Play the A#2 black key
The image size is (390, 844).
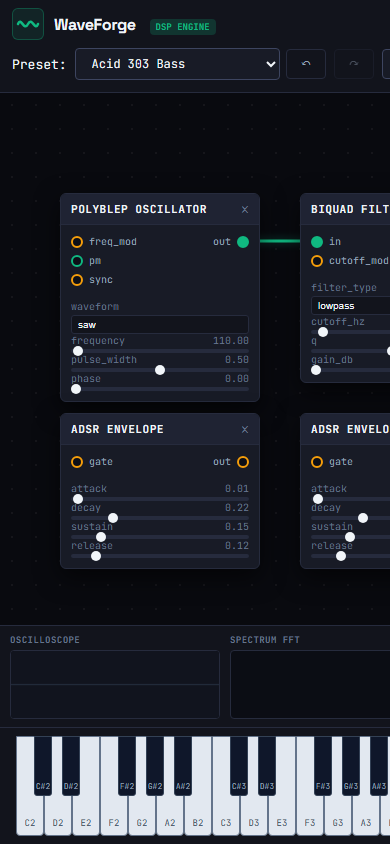coord(183,766)
